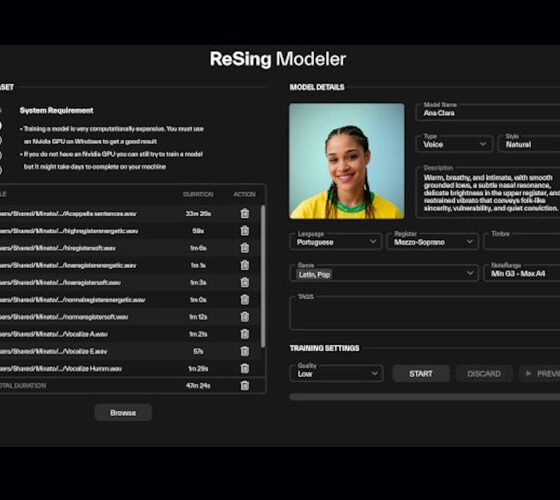Open the Style dropdown showing Natural
The height and width of the screenshot is (500, 560).
coord(529,144)
